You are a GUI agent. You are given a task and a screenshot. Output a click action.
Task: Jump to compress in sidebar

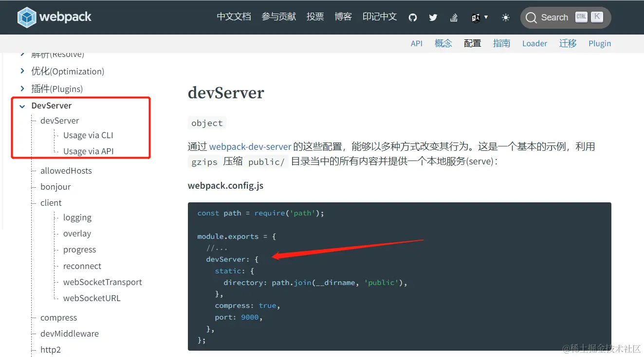[59, 318]
